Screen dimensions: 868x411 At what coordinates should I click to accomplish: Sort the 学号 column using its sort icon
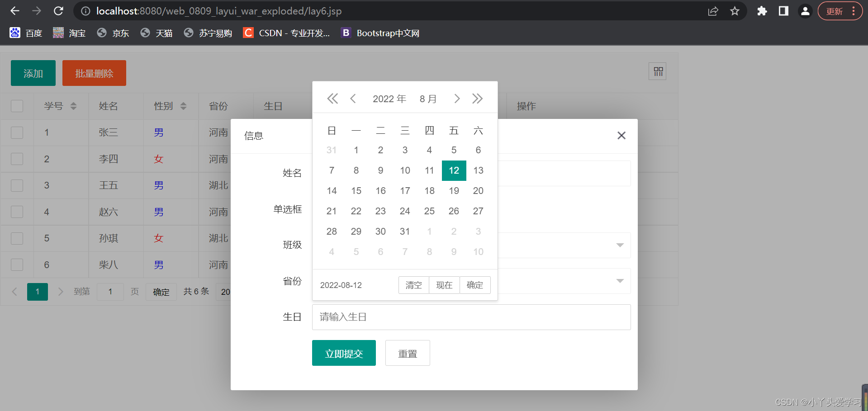pos(73,106)
